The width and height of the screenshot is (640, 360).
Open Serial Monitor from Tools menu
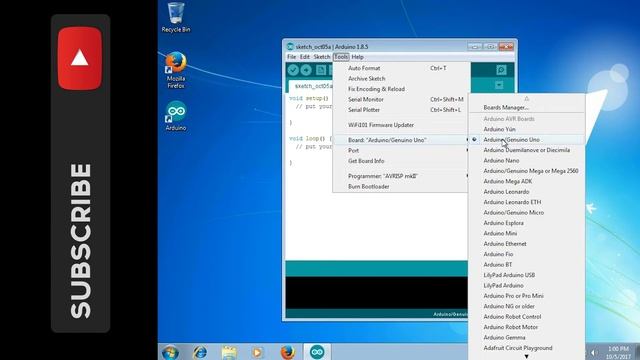pos(401,100)
